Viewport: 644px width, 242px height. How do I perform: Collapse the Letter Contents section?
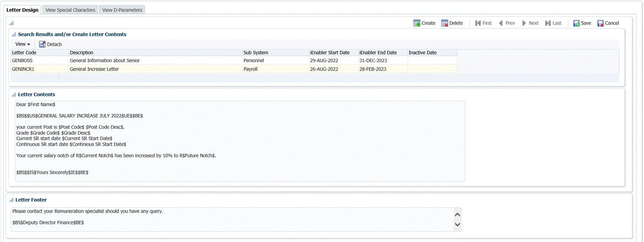pyautogui.click(x=14, y=95)
